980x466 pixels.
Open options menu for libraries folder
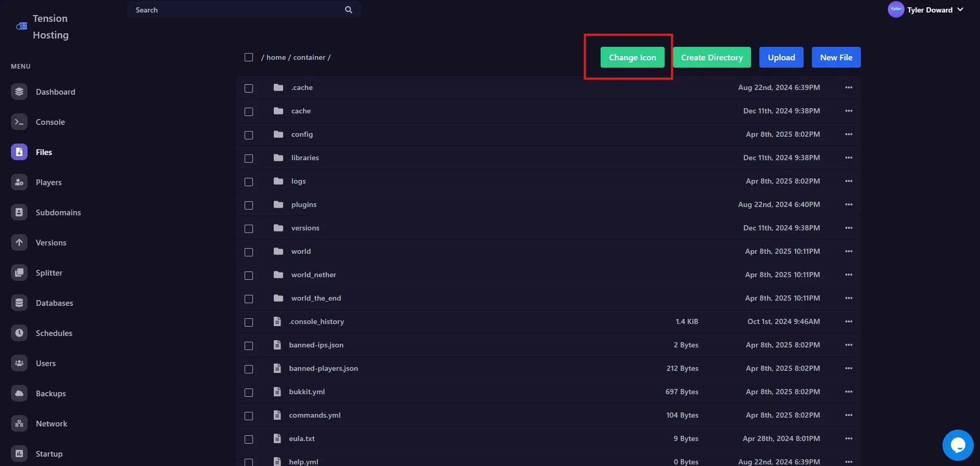(x=849, y=158)
